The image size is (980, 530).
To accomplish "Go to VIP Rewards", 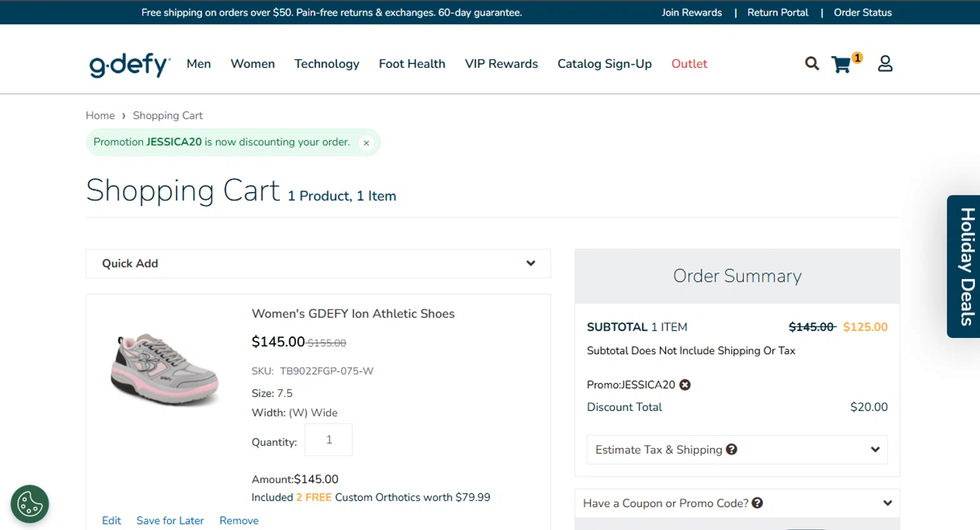I will click(501, 63).
